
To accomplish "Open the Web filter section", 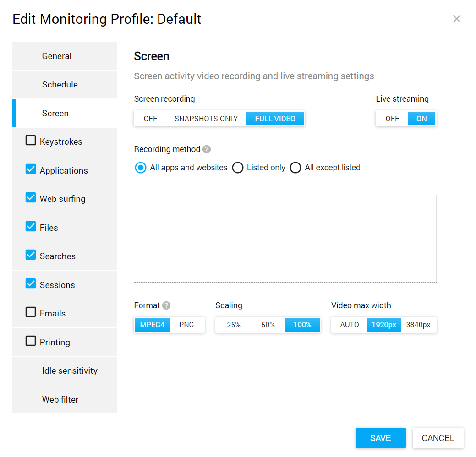I will (60, 399).
